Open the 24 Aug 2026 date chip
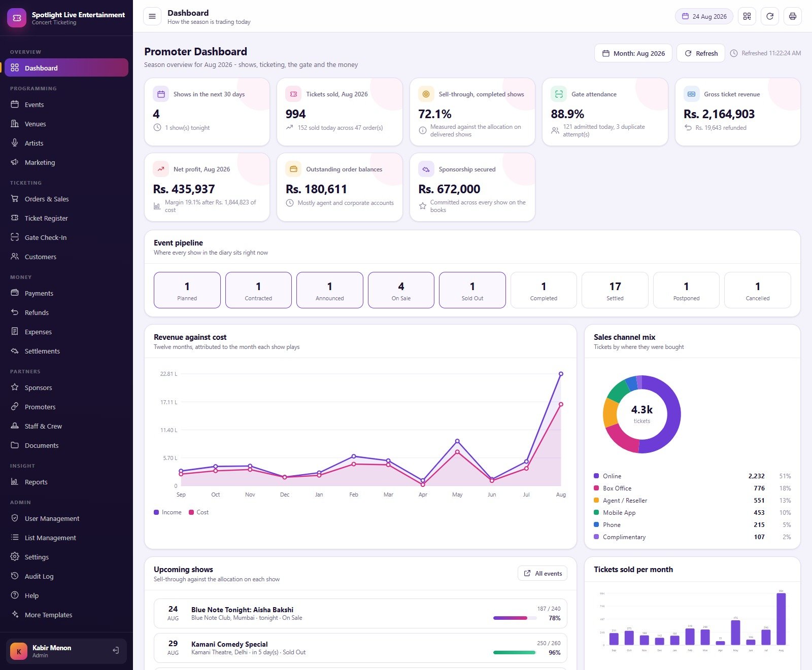This screenshot has width=812, height=670. 704,16
